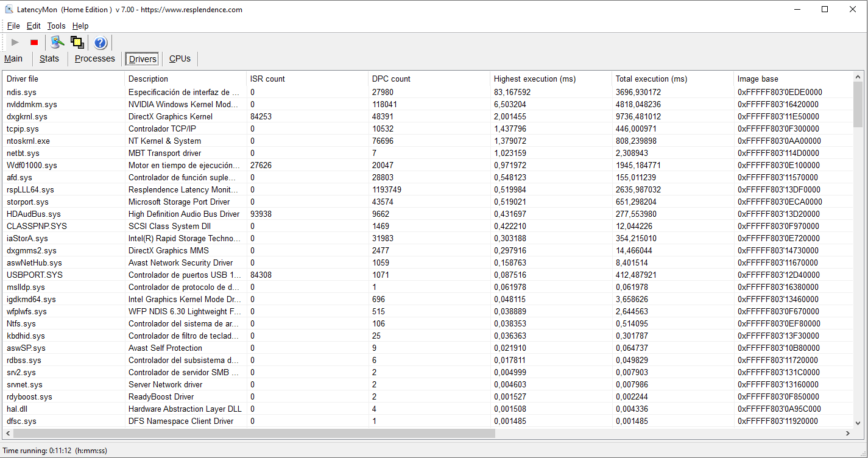
Task: Click the horizontal scrollbar left arrow
Action: (8, 433)
